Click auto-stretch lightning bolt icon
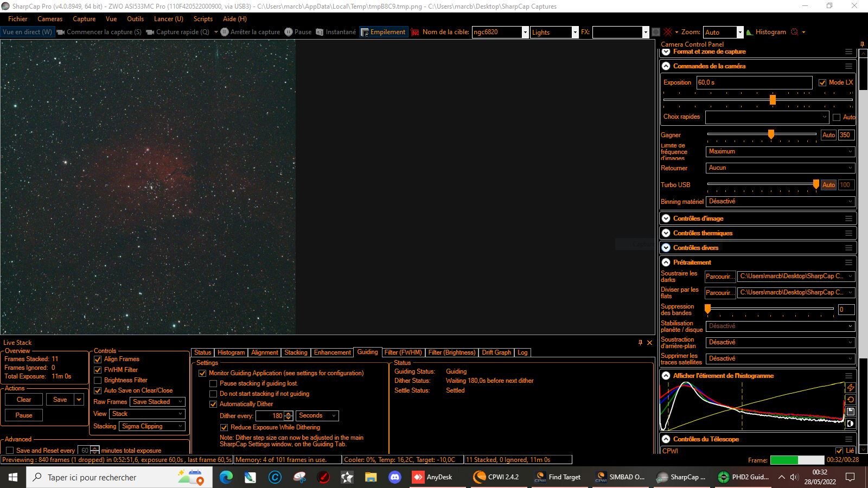Image resolution: width=868 pixels, height=488 pixels. 851,388
